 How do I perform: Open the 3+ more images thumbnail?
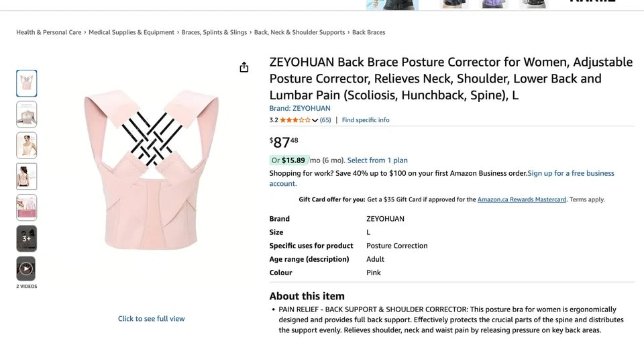pyautogui.click(x=26, y=238)
